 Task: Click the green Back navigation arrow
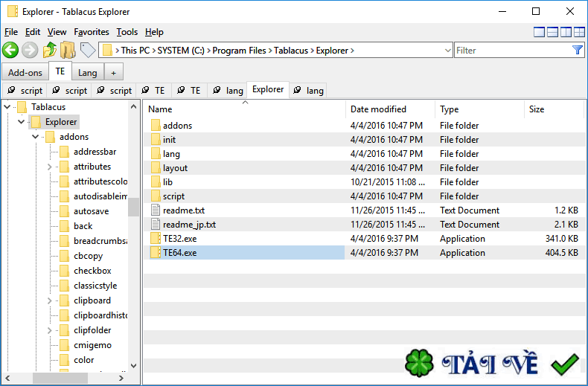[10, 51]
